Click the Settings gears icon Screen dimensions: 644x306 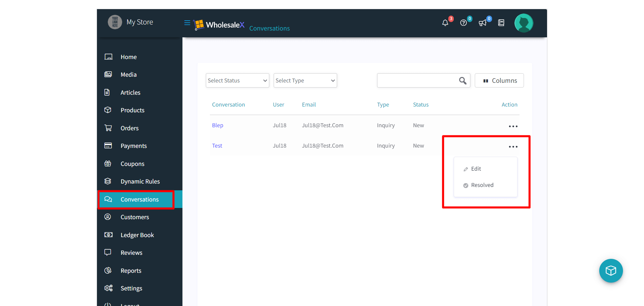[x=109, y=288]
